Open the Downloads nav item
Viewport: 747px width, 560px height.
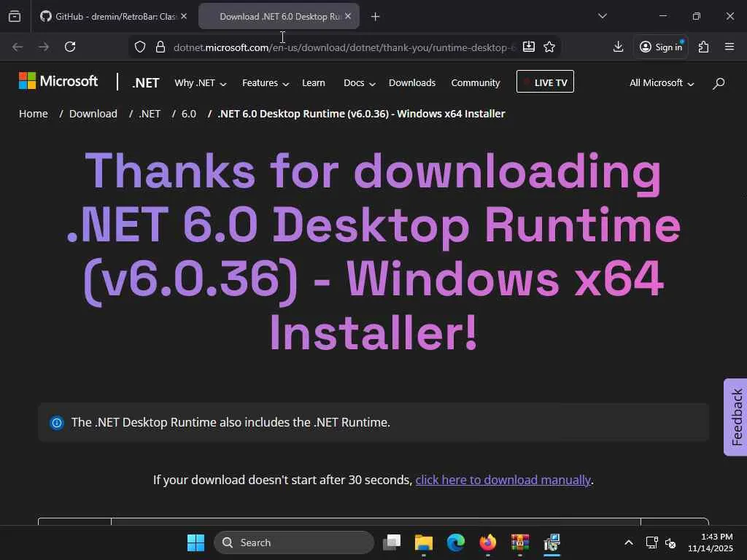coord(412,83)
